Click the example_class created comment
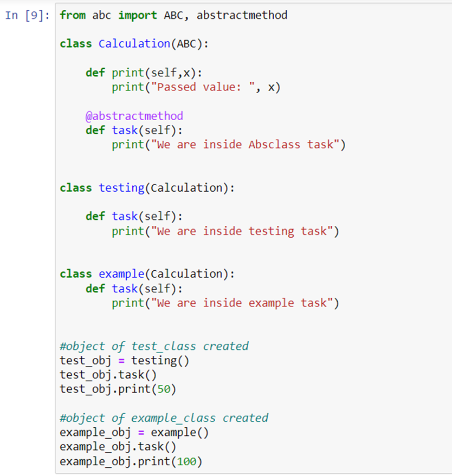 (164, 418)
